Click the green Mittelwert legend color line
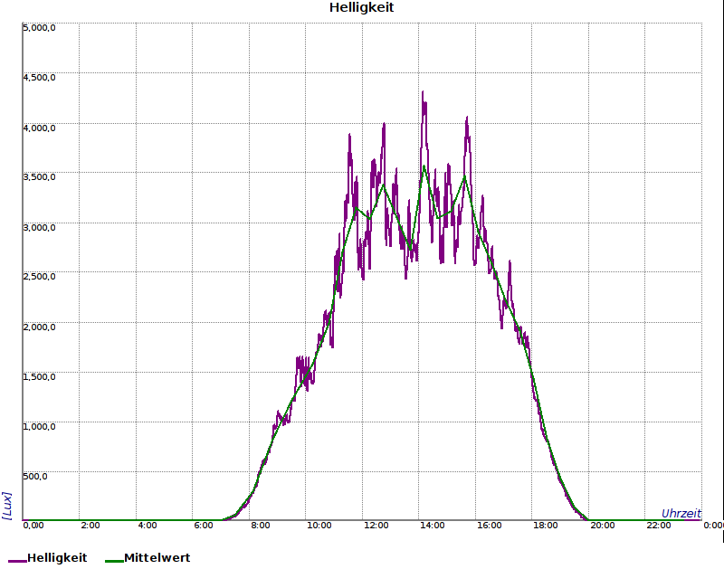724x588 pixels. 115,561
